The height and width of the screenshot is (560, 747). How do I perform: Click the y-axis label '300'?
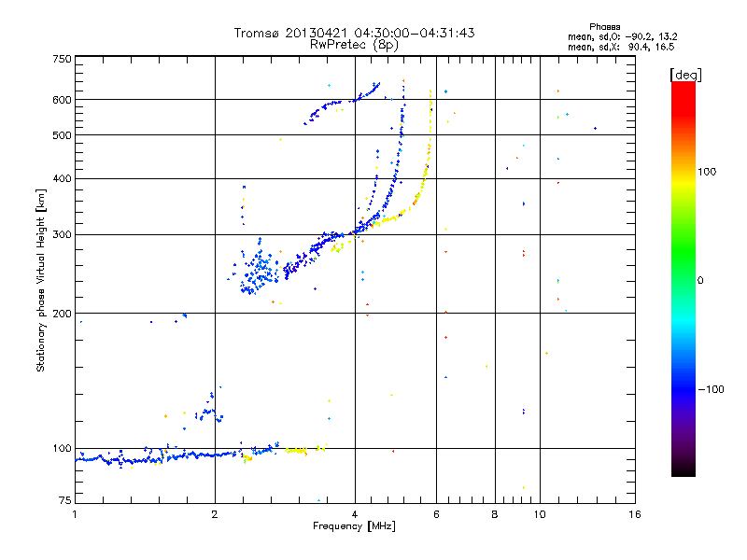(62, 235)
